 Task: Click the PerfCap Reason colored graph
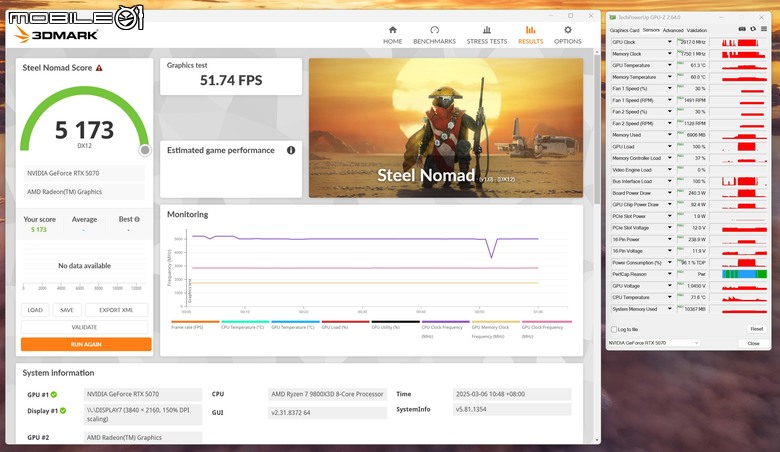(744, 274)
